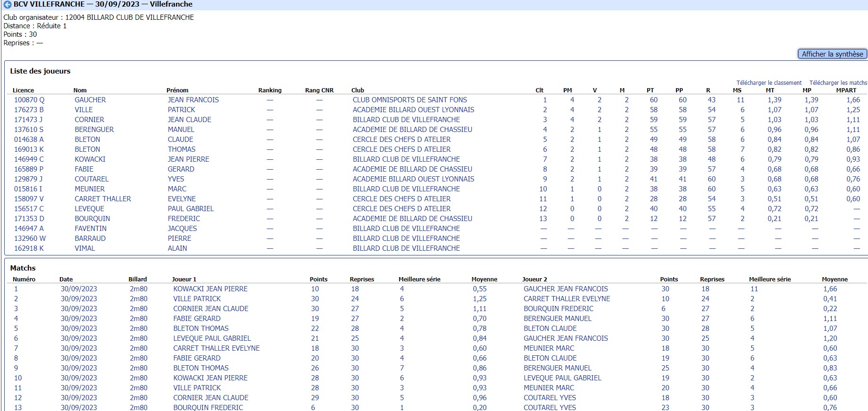The image size is (868, 411).
Task: Click VIMAL in the Nom column
Action: tap(84, 248)
